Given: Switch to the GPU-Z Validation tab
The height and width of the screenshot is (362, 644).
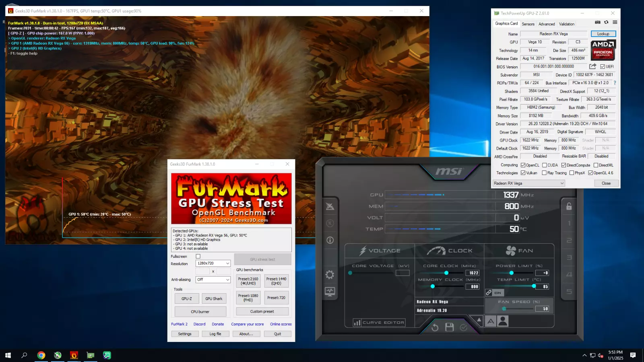Looking at the screenshot, I should [567, 24].
